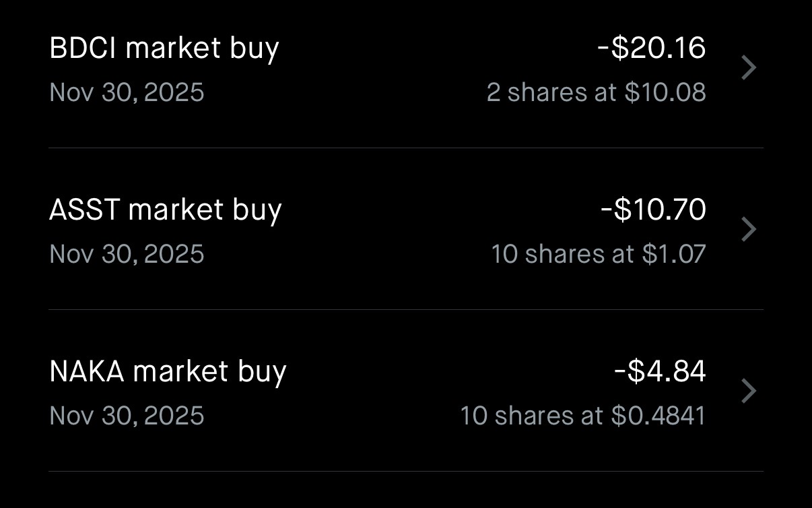Expand the NAKA market buy chevron
The image size is (812, 508).
[749, 391]
